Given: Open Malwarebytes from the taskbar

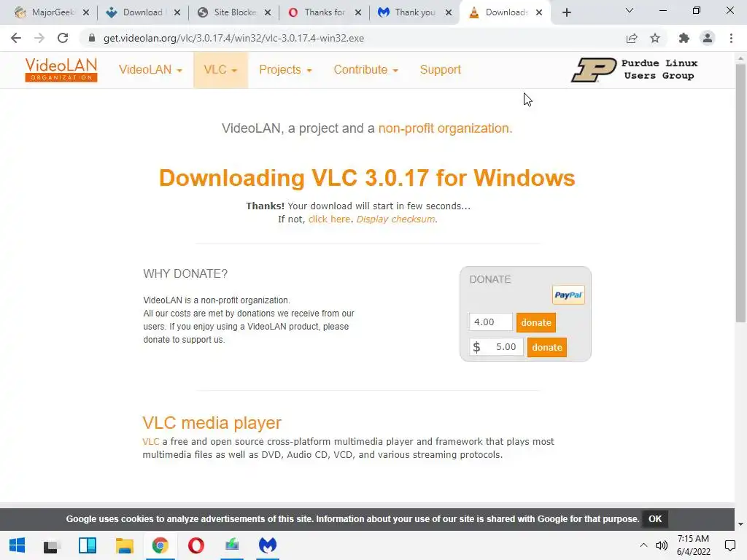Looking at the screenshot, I should pos(268,545).
